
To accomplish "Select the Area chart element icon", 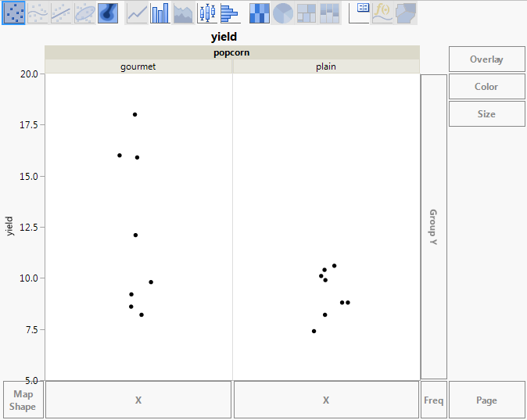I will coord(184,13).
